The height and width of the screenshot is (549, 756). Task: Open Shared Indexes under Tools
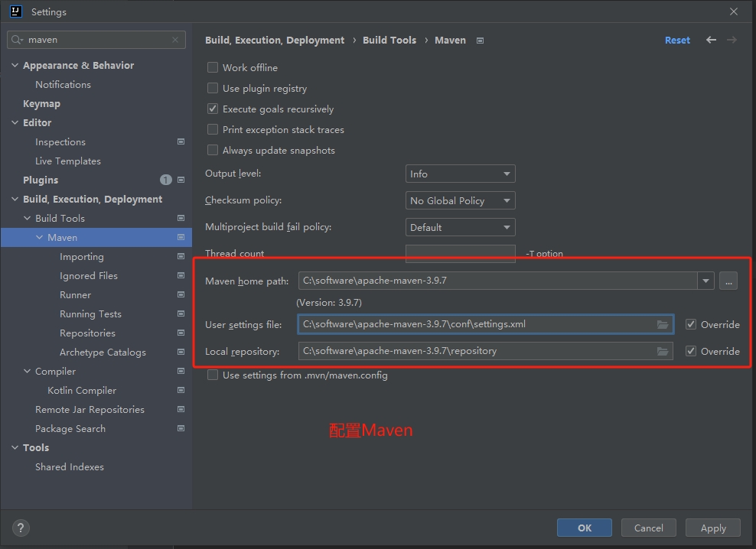(x=70, y=467)
